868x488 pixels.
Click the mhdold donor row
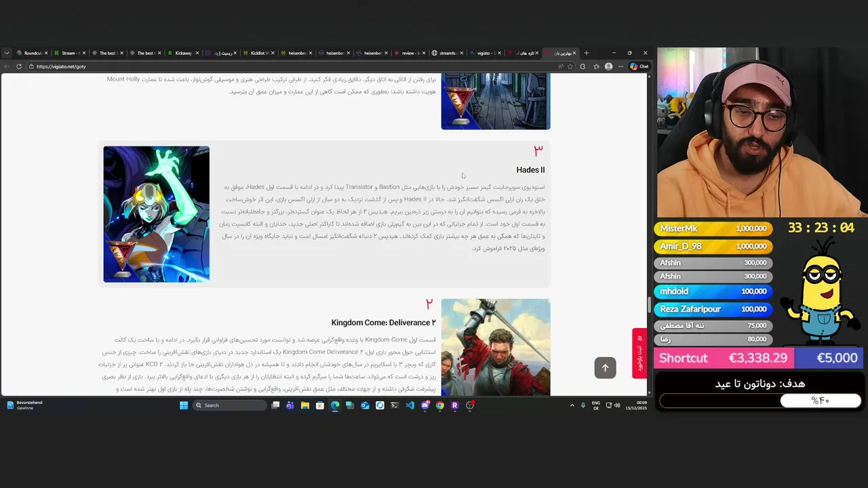pos(713,291)
